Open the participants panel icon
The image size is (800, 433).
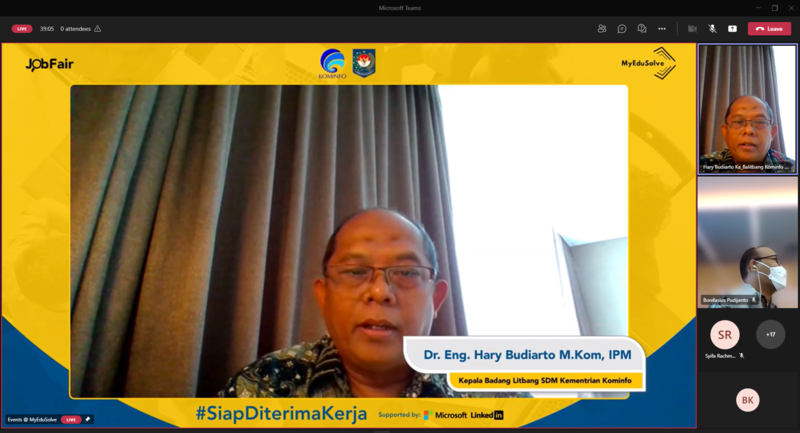(x=602, y=29)
